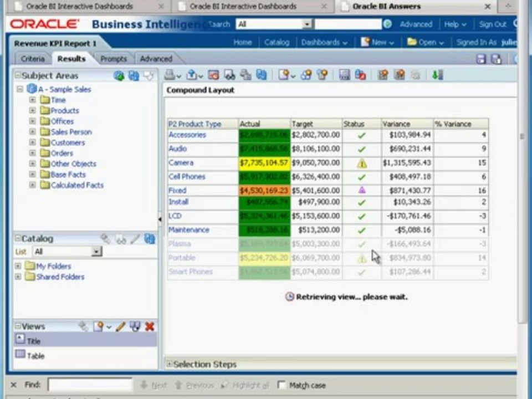Viewport: 532px width, 399px height.
Task: Click the New Calculated Item toolbar icon
Action: pyautogui.click(x=323, y=75)
